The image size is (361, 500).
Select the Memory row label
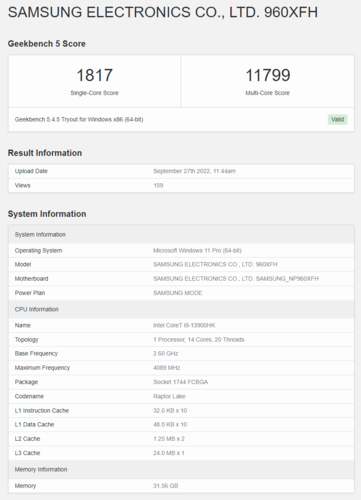25,486
